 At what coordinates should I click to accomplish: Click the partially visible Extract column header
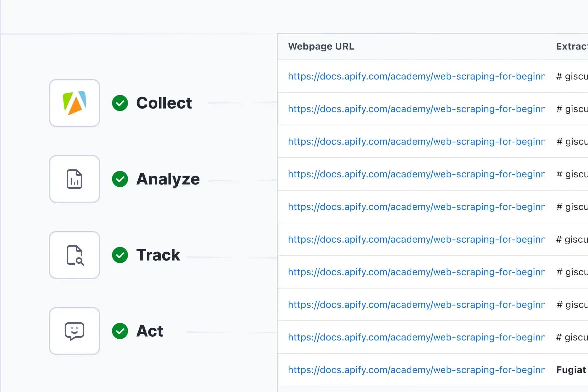pos(571,46)
